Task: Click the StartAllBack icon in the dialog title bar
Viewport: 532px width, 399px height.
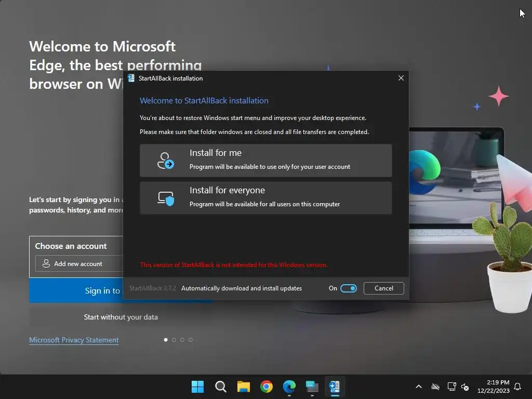Action: pyautogui.click(x=131, y=78)
